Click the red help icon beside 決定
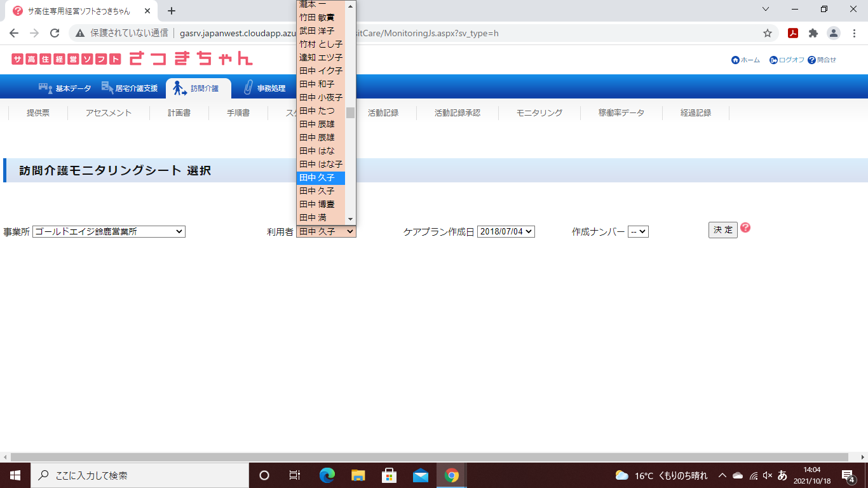This screenshot has width=868, height=488. coord(745,228)
